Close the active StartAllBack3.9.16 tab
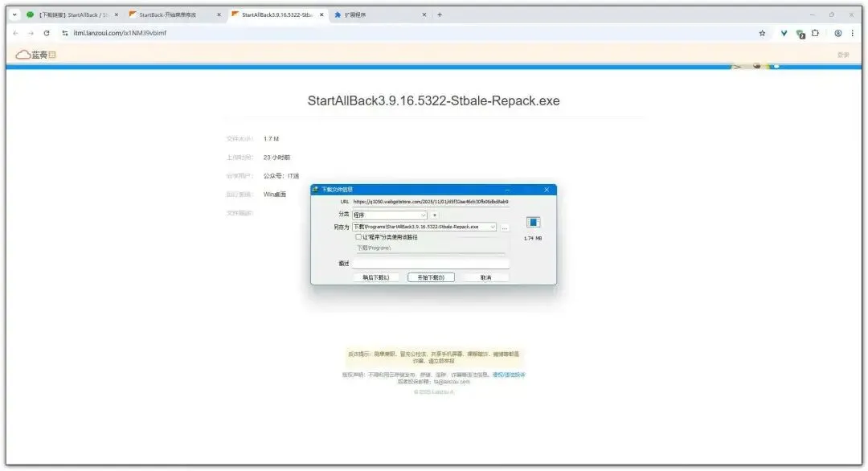This screenshot has height=471, width=868. tap(321, 15)
